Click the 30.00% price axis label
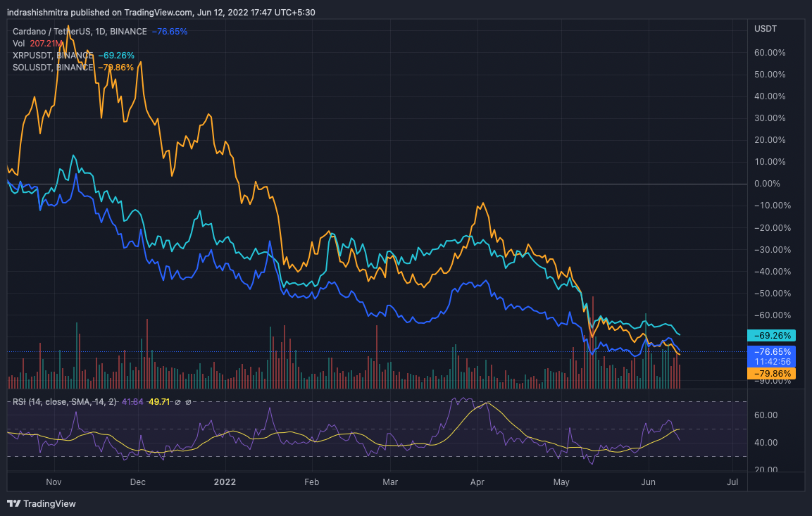812x516 pixels. (x=770, y=118)
